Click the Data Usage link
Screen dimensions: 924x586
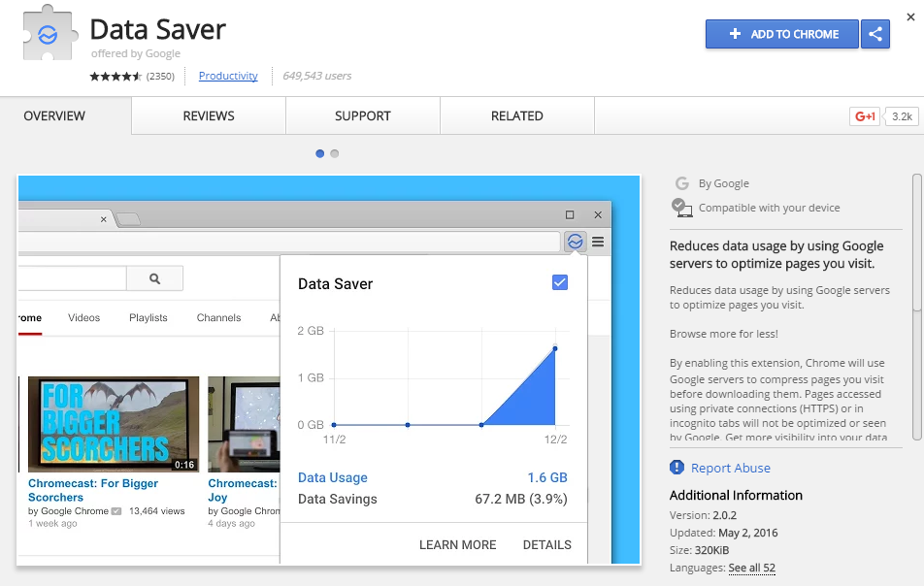coord(333,477)
